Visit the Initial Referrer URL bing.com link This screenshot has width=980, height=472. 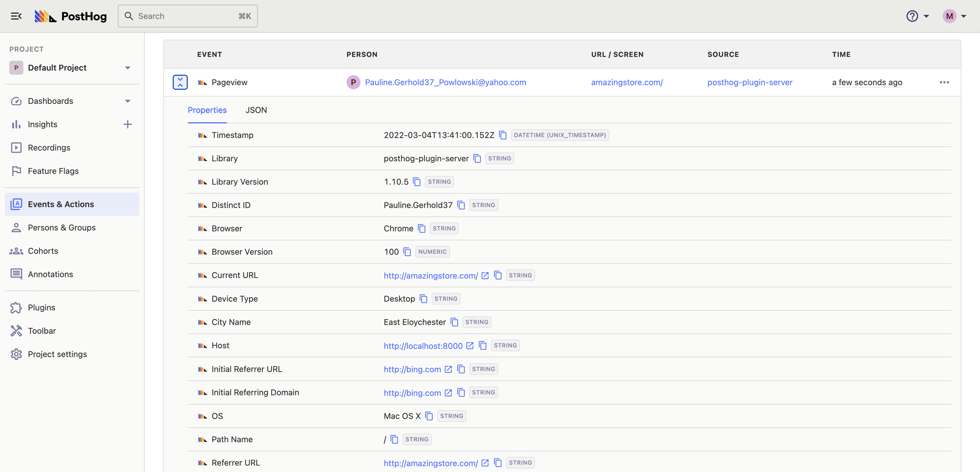pyautogui.click(x=412, y=369)
